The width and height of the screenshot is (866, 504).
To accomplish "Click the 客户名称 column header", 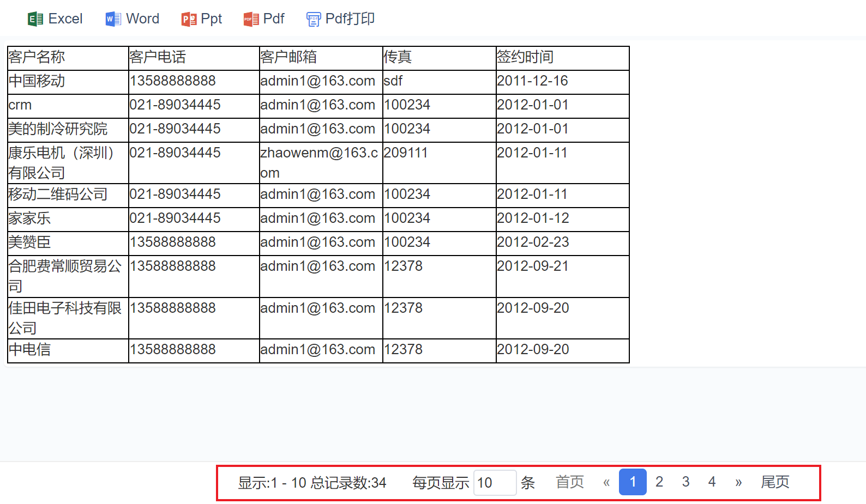I will (68, 58).
